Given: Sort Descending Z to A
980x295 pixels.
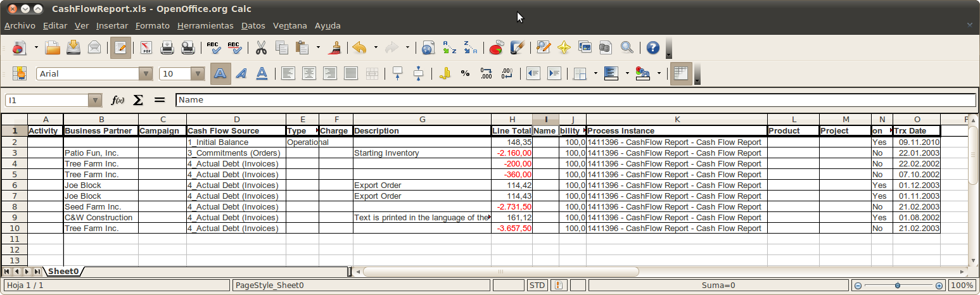Looking at the screenshot, I should 470,47.
